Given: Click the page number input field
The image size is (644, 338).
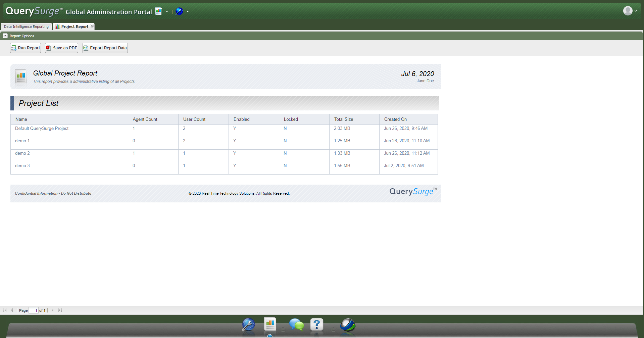Looking at the screenshot, I should [34, 310].
